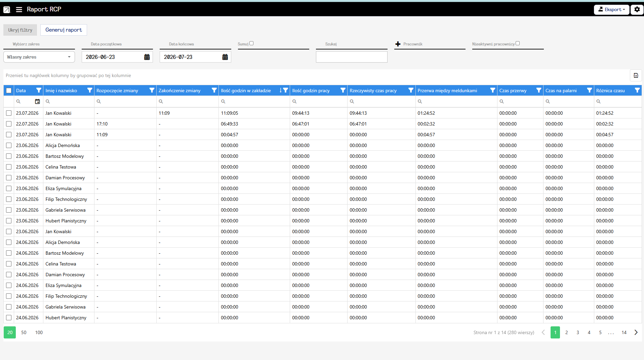
Task: Select row checkbox for 24.06.2026 Hubert Planistyczny
Action: (9, 318)
